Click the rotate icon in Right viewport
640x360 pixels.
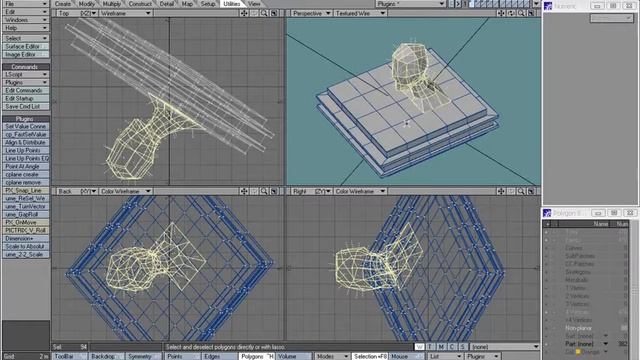(x=511, y=191)
